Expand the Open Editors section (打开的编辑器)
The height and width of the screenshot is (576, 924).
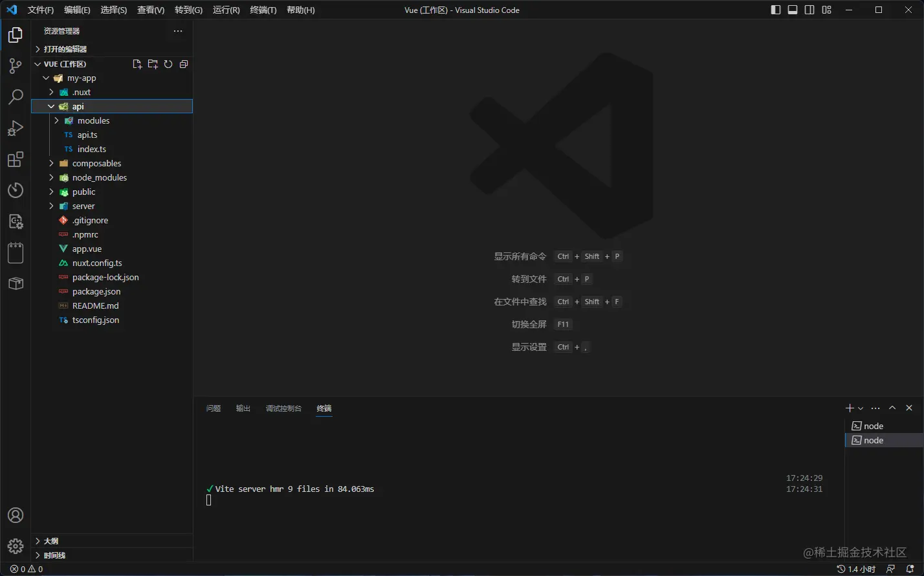tap(113, 49)
